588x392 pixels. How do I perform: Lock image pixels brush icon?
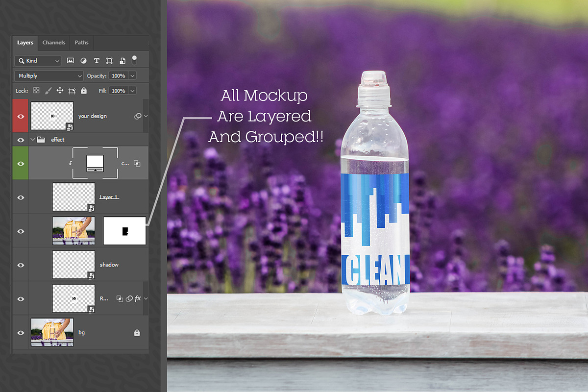48,91
